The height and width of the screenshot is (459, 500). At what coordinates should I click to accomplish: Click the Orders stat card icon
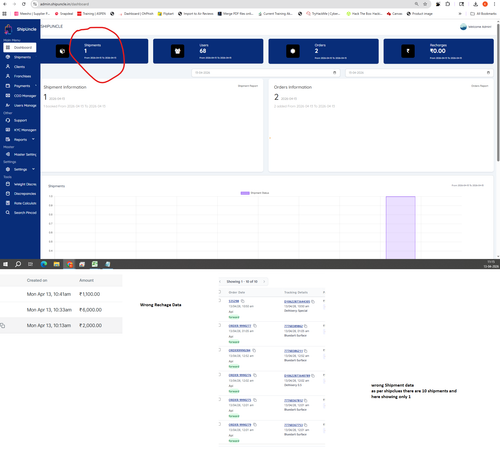293,51
